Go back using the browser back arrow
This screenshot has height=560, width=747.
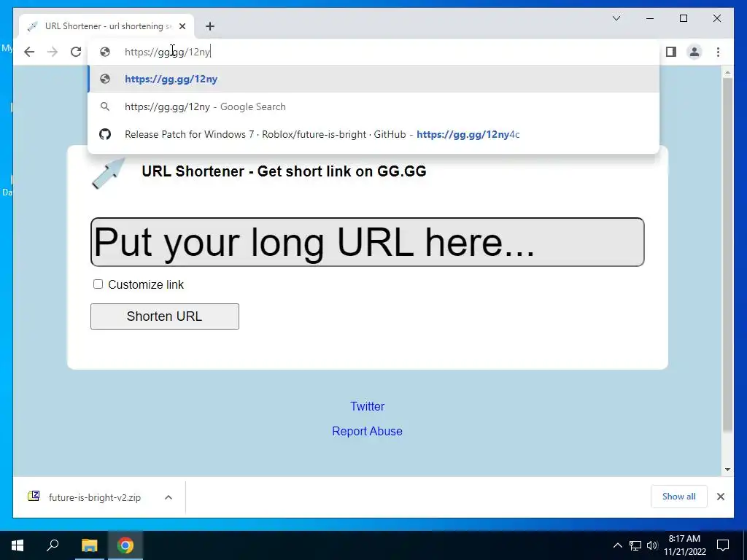point(29,52)
